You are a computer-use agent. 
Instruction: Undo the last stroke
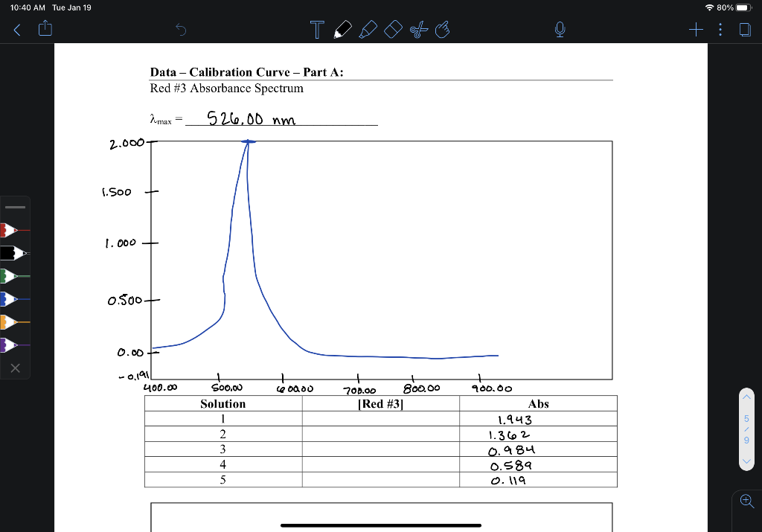pos(181,30)
